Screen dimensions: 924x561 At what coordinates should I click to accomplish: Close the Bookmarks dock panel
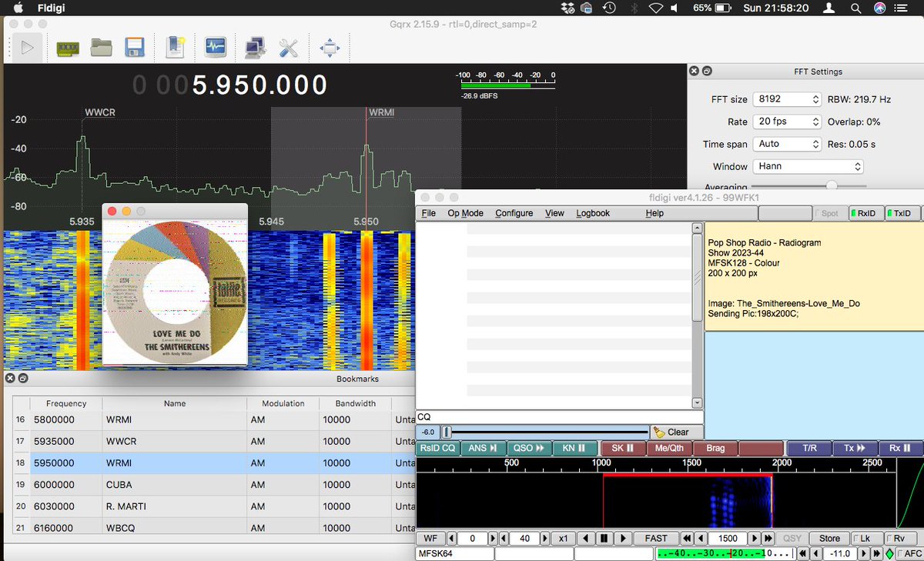[10, 379]
